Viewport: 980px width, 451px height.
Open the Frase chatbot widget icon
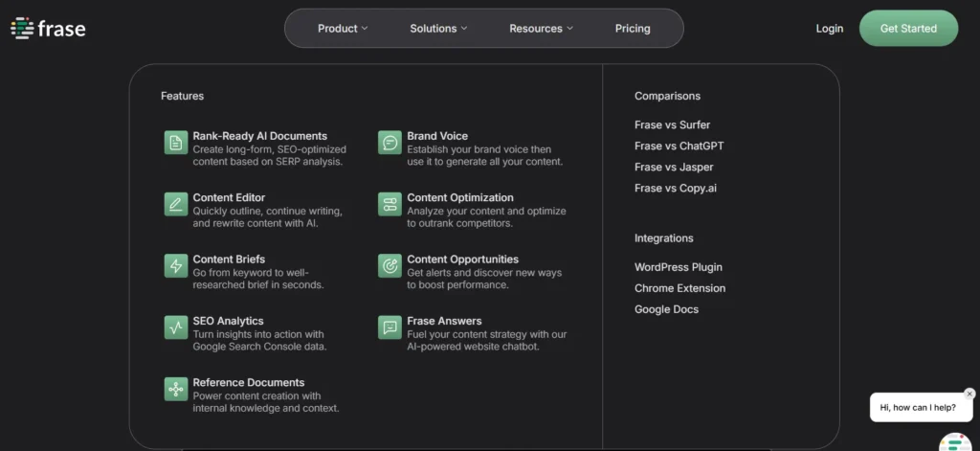tap(956, 441)
